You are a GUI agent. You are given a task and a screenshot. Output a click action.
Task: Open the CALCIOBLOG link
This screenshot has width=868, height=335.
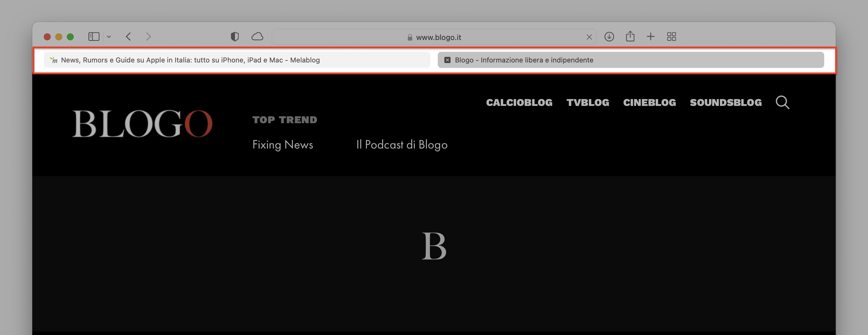coord(519,102)
